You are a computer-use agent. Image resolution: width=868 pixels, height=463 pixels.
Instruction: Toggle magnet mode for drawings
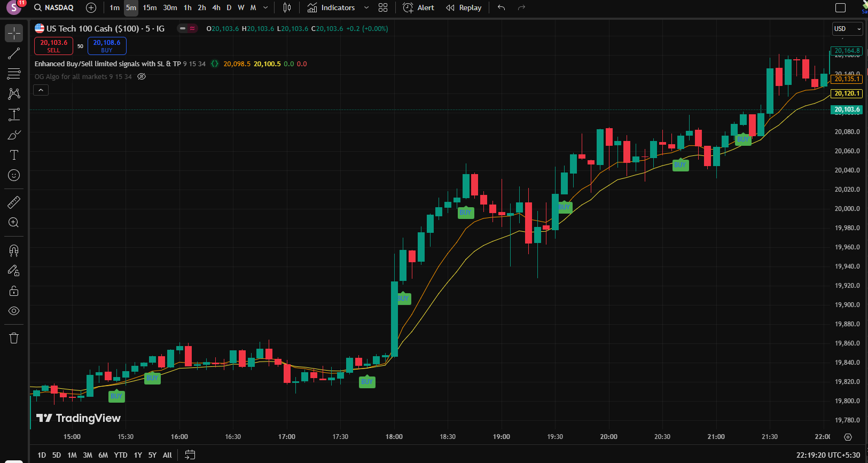(x=14, y=250)
